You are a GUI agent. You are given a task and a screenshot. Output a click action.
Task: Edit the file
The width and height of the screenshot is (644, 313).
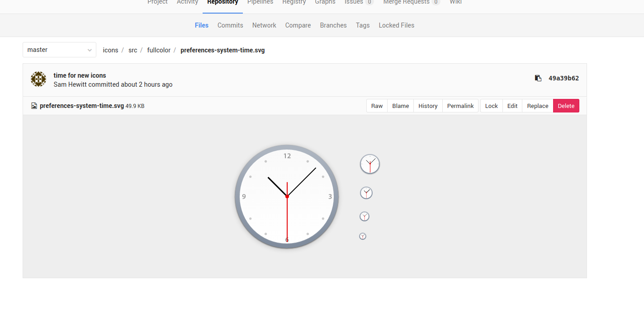coord(512,106)
